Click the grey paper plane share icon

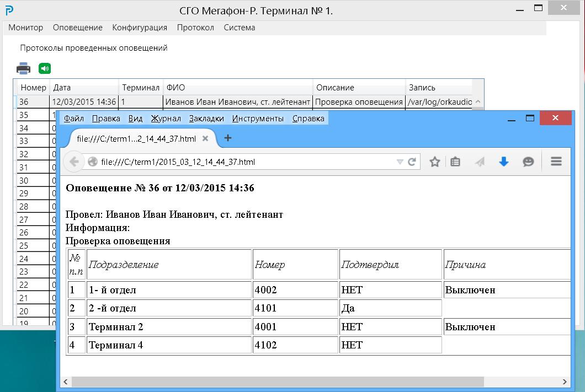(x=480, y=162)
